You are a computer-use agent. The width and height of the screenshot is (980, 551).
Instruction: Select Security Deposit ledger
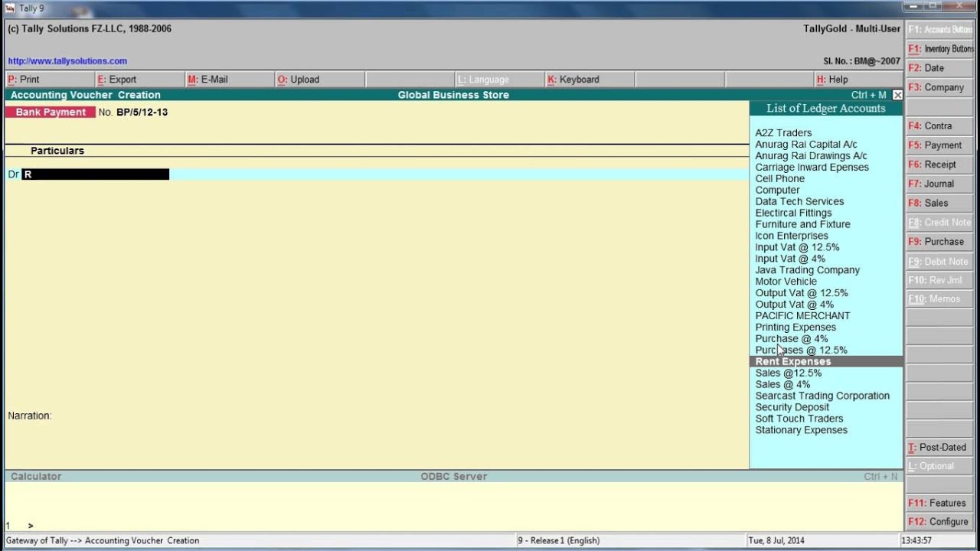click(x=792, y=407)
